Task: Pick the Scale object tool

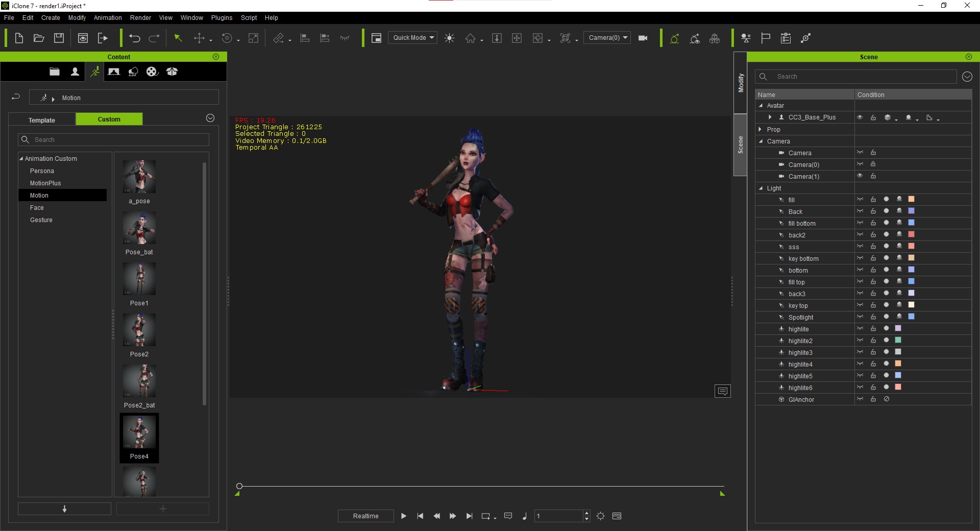Action: 253,38
